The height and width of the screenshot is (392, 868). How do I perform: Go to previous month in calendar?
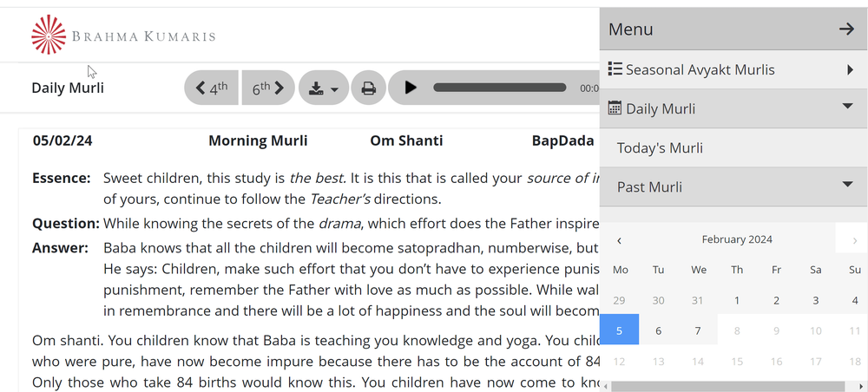click(619, 240)
